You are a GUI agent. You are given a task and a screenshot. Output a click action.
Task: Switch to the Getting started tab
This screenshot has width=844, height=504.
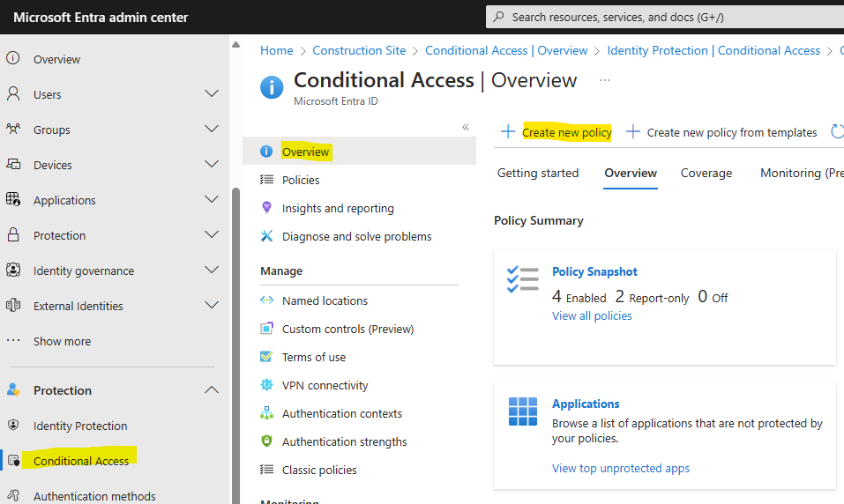tap(538, 173)
